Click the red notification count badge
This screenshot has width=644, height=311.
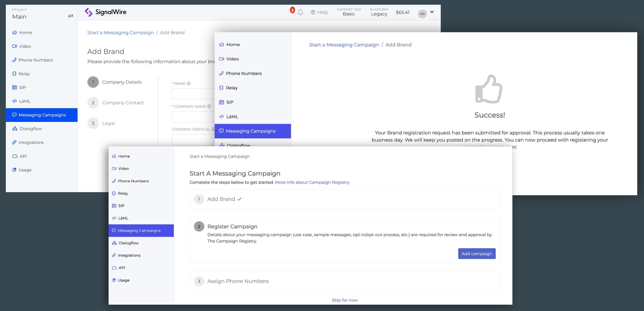pos(292,10)
